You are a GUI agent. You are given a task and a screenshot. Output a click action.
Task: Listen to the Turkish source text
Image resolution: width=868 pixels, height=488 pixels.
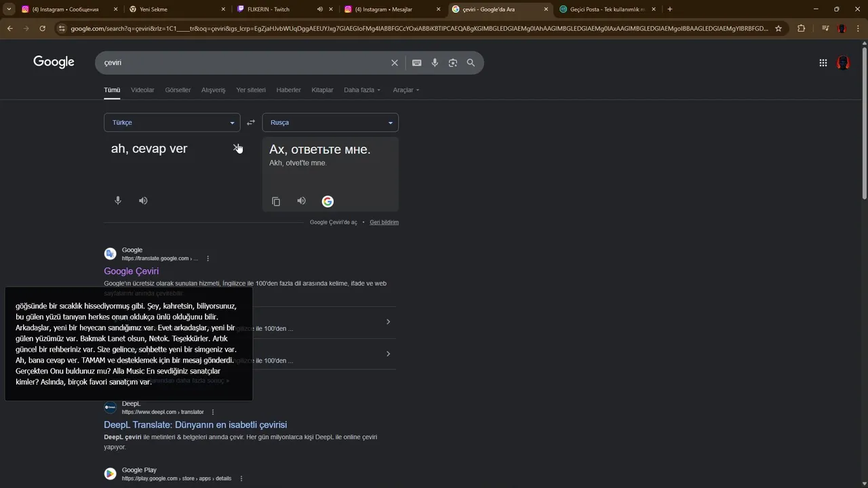coord(143,201)
